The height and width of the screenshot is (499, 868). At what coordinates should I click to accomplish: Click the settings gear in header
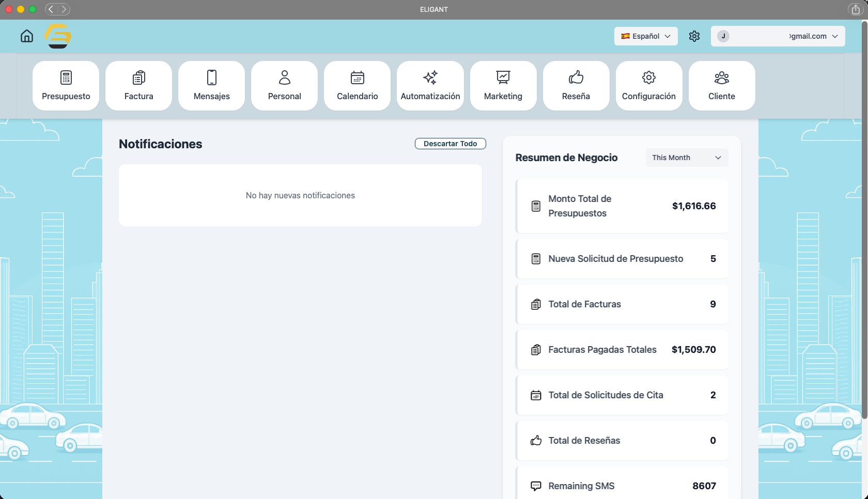694,36
